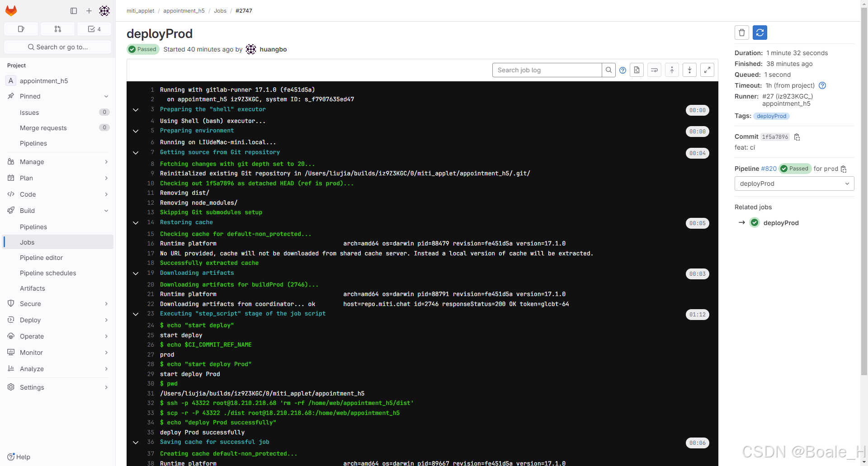Click the appointment_h5 project avatar A
868x466 pixels.
11,80
